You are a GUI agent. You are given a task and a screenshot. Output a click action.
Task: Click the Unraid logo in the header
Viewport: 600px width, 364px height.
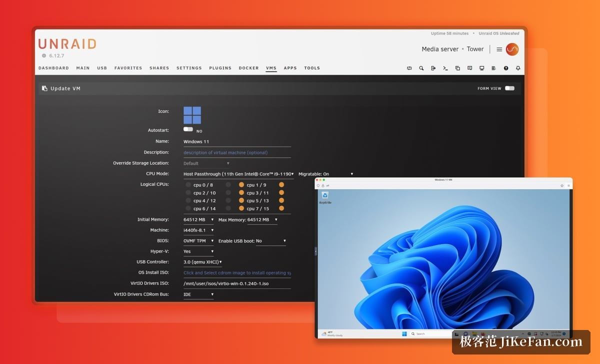pyautogui.click(x=67, y=44)
